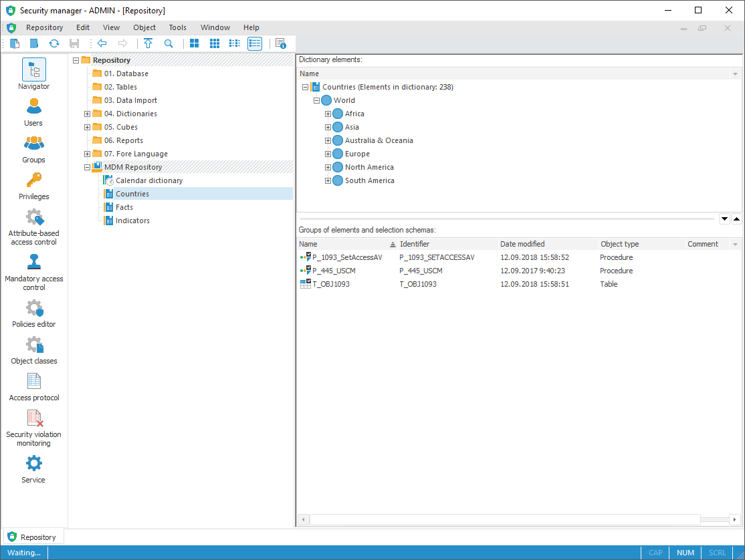Open the Access protocol section
Screen dimensions: 745x560
33,386
